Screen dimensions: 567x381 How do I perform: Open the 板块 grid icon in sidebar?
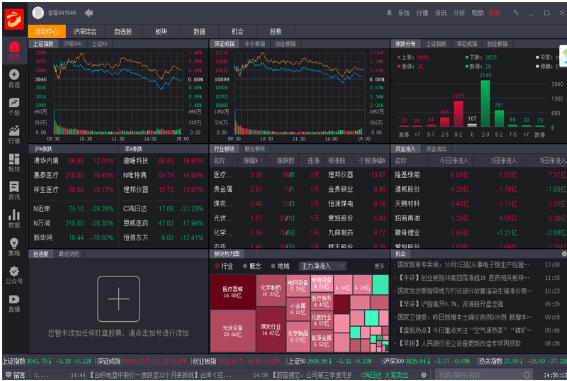pos(14,162)
